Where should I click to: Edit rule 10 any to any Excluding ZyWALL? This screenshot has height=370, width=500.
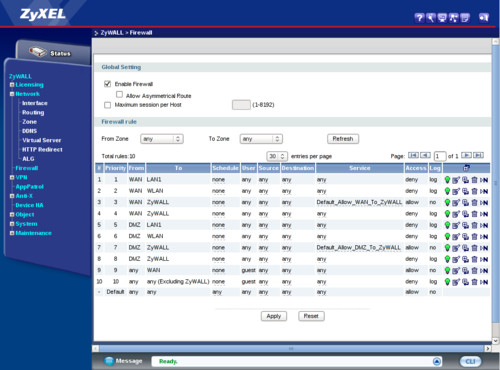pyautogui.click(x=456, y=282)
